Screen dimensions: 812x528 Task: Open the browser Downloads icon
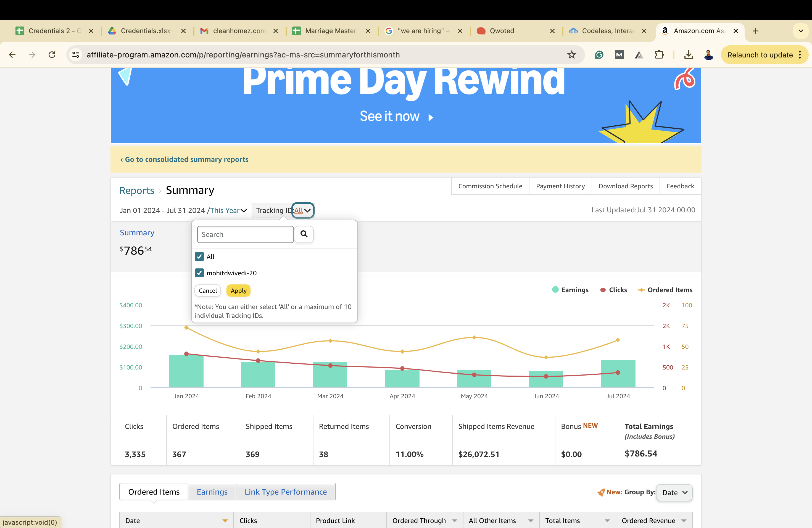click(689, 55)
